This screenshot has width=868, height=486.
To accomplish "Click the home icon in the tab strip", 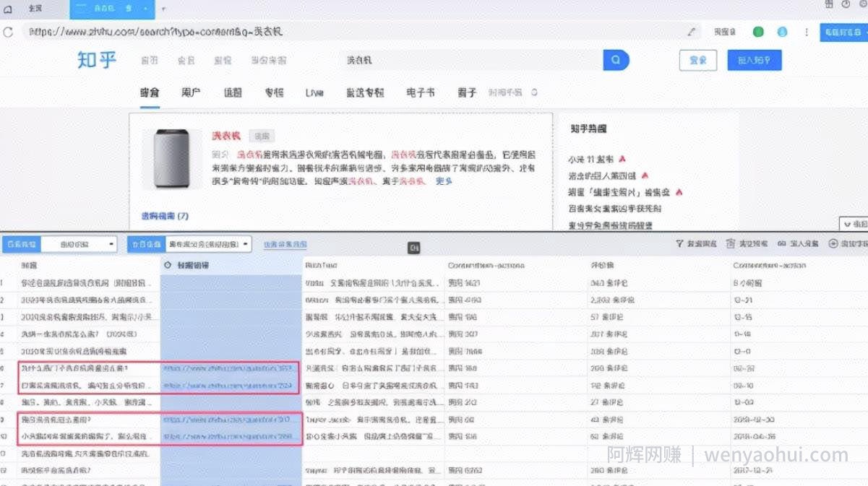I will [8, 8].
